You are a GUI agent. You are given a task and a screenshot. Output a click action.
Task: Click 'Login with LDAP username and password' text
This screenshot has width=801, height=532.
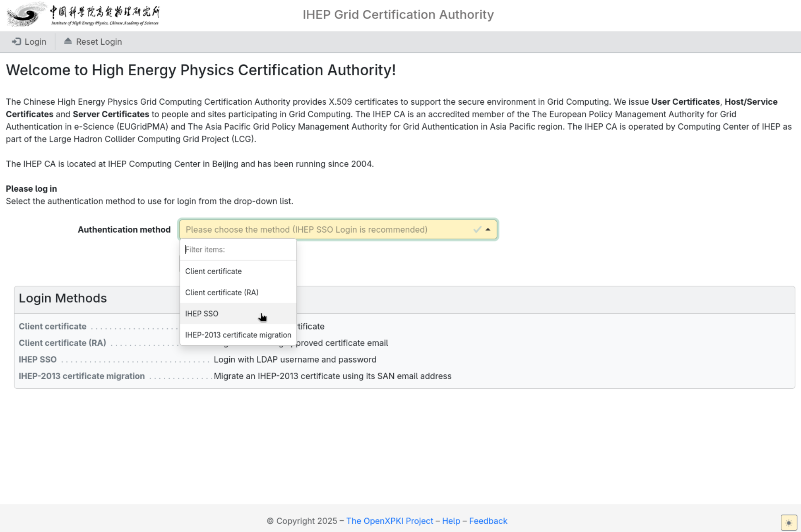295,359
